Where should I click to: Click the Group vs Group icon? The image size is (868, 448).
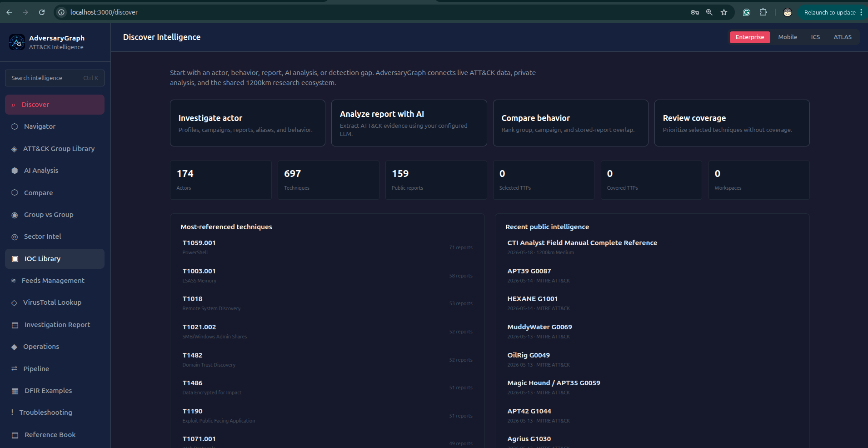tap(15, 215)
